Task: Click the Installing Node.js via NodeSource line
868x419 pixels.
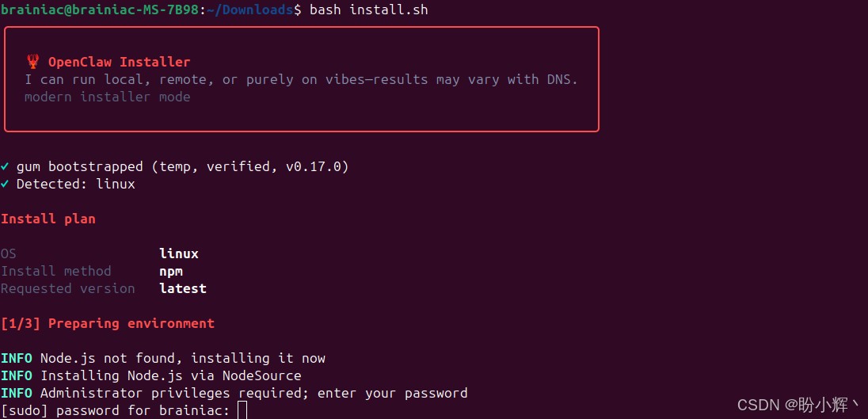Action: (x=151, y=375)
